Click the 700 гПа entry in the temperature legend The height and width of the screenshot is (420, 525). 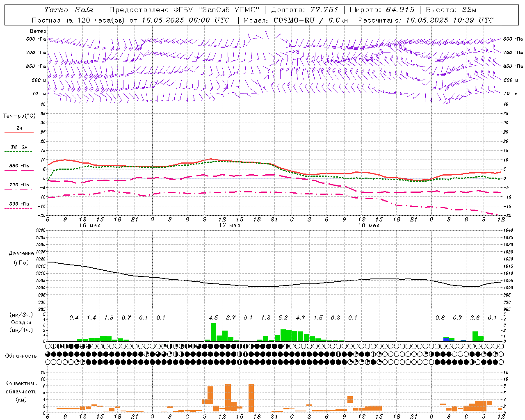19,185
